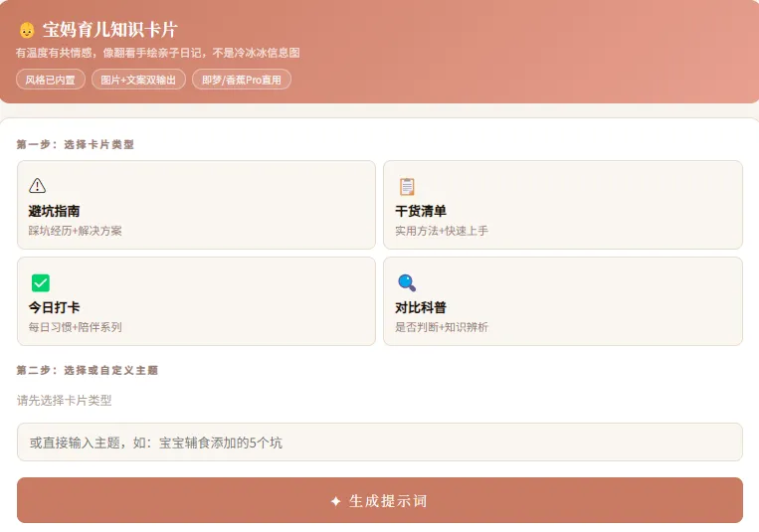Click the 请先选择卡片类型 hint text
Viewport: 759px width, 532px height.
click(x=65, y=401)
